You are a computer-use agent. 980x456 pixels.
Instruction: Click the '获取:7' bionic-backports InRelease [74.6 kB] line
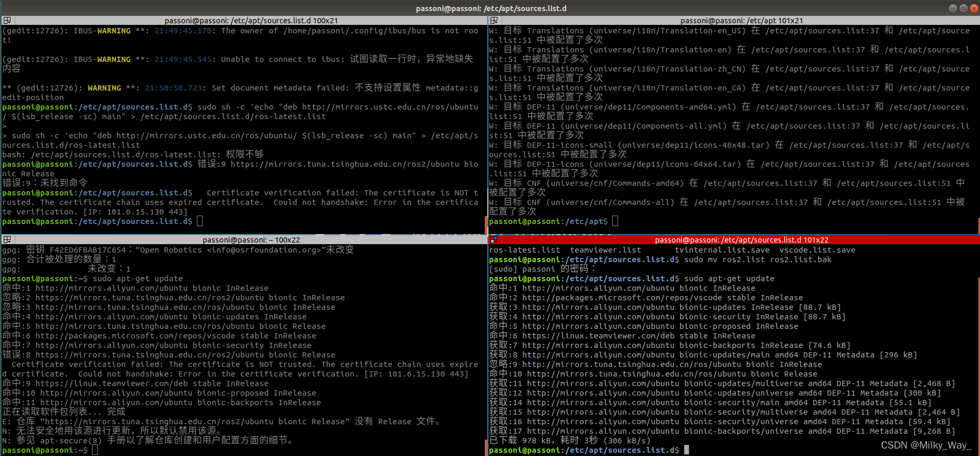(670, 345)
